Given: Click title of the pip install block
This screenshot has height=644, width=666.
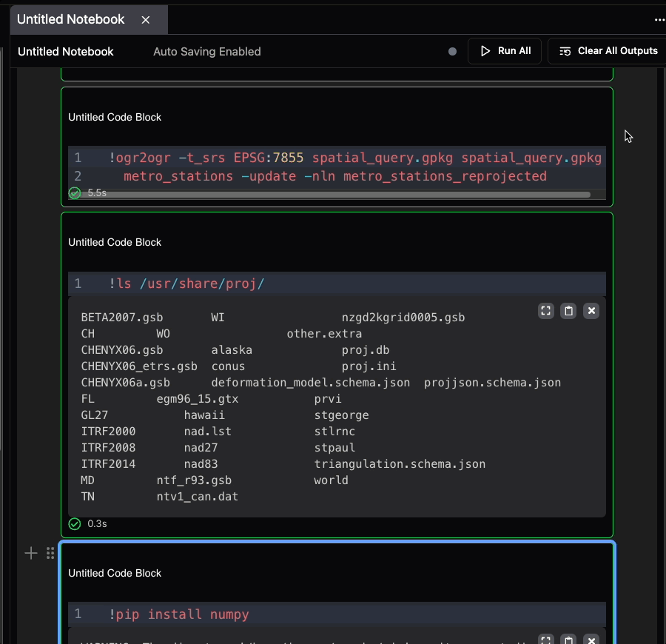Looking at the screenshot, I should pos(115,573).
